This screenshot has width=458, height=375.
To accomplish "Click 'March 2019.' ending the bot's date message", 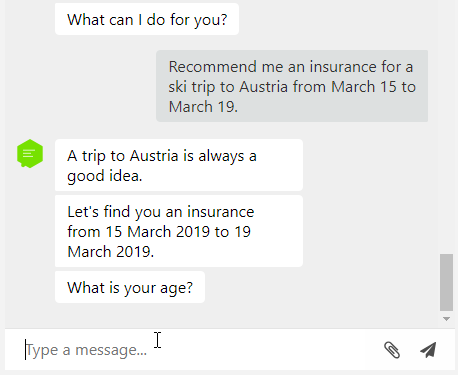I will pyautogui.click(x=111, y=252).
